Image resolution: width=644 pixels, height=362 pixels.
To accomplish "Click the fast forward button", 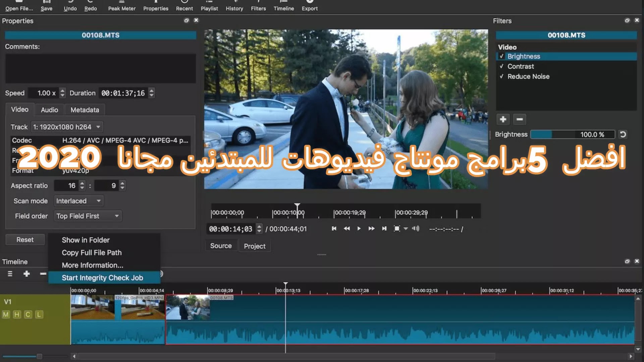I will coord(371,229).
